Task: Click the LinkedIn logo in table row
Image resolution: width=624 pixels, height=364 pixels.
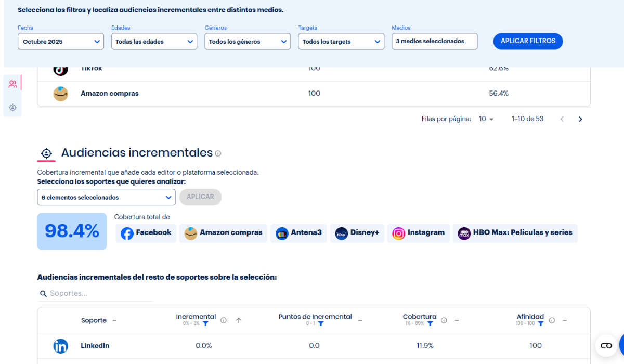Action: (x=61, y=346)
